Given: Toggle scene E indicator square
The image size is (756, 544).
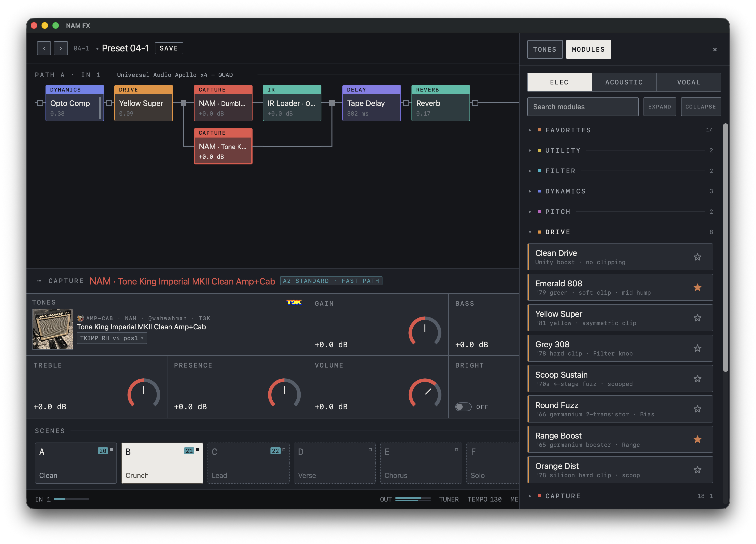Looking at the screenshot, I should (x=456, y=450).
